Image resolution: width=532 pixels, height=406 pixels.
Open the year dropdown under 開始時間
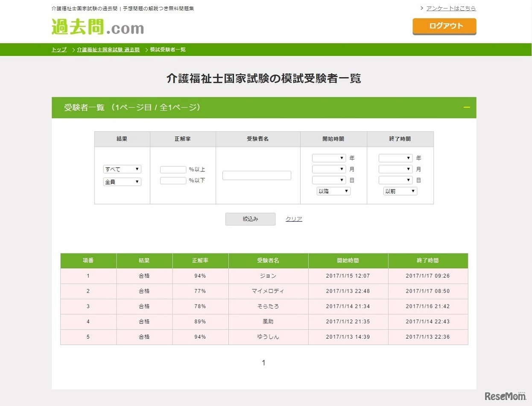click(x=329, y=157)
